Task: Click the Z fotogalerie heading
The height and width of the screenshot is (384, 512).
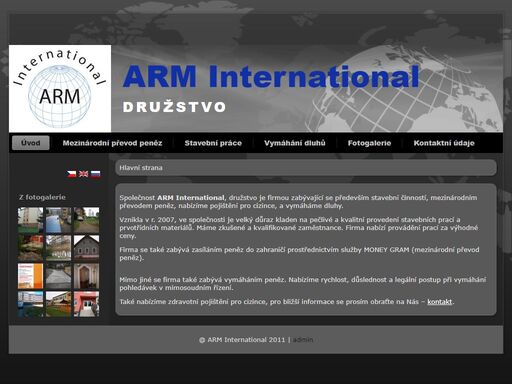Action: 42,197
